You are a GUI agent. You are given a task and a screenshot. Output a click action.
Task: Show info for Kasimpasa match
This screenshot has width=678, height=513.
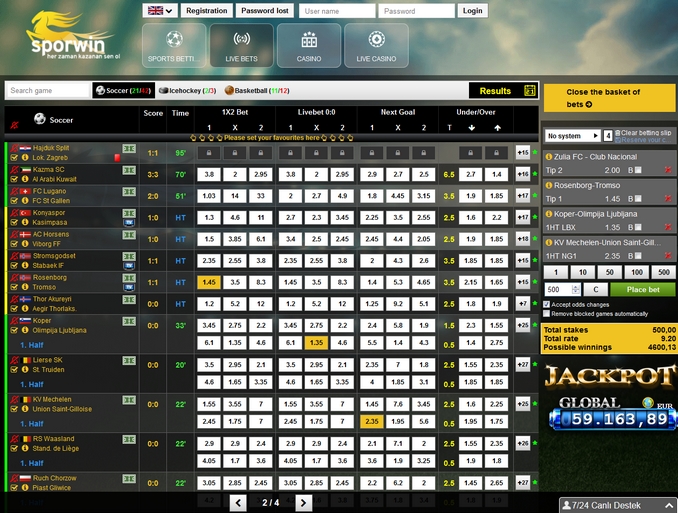25,222
